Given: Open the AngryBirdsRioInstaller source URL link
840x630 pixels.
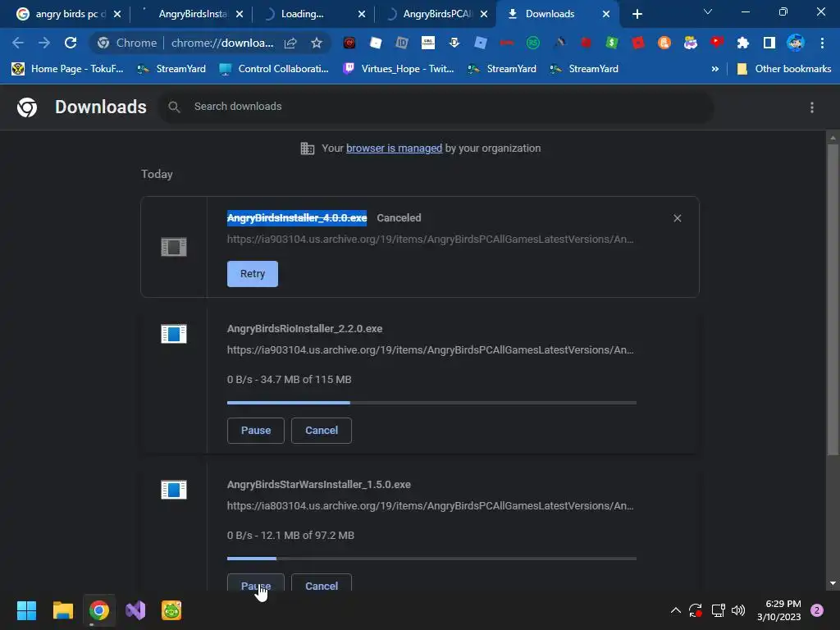Looking at the screenshot, I should [x=430, y=349].
